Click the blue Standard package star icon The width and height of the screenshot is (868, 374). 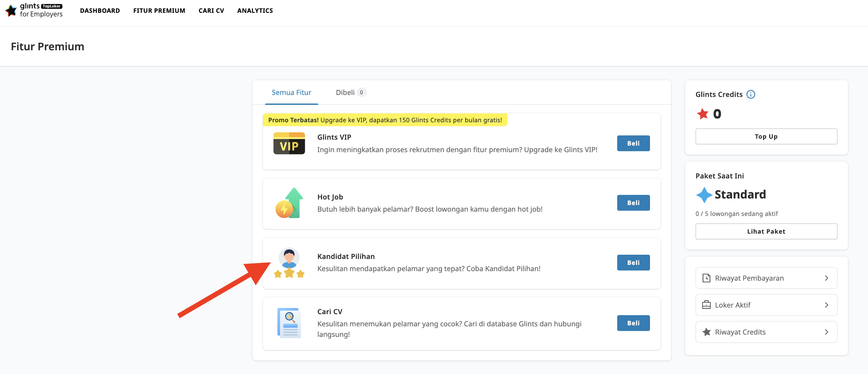(704, 195)
